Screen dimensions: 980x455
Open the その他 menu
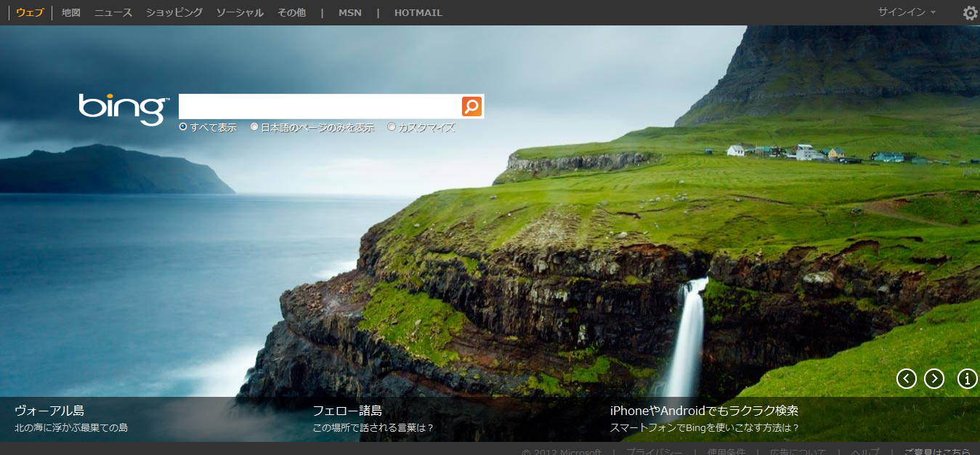pos(291,13)
